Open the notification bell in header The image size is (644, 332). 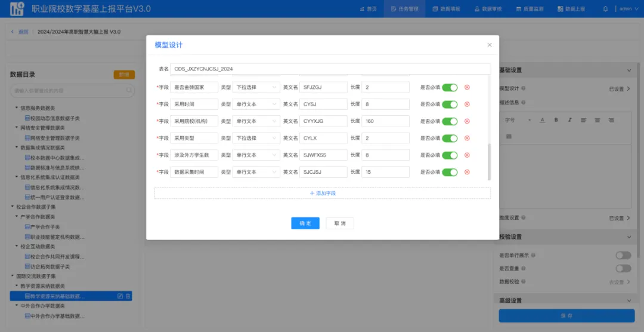606,9
